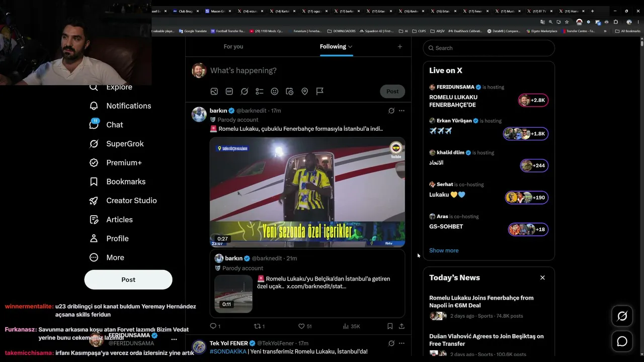
Task: Open the Premium+ sidebar icon
Action: [94, 163]
